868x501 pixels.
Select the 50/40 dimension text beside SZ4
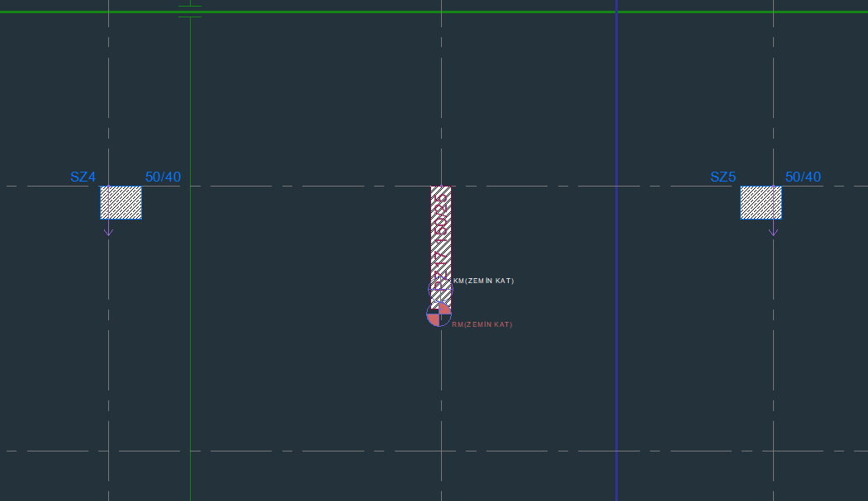163,177
